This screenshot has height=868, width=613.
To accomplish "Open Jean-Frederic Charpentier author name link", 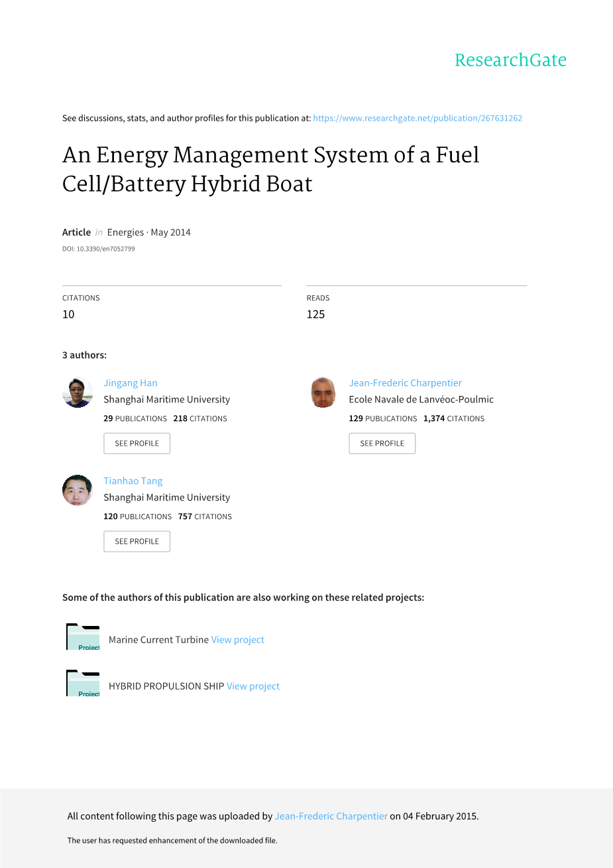I will (405, 383).
